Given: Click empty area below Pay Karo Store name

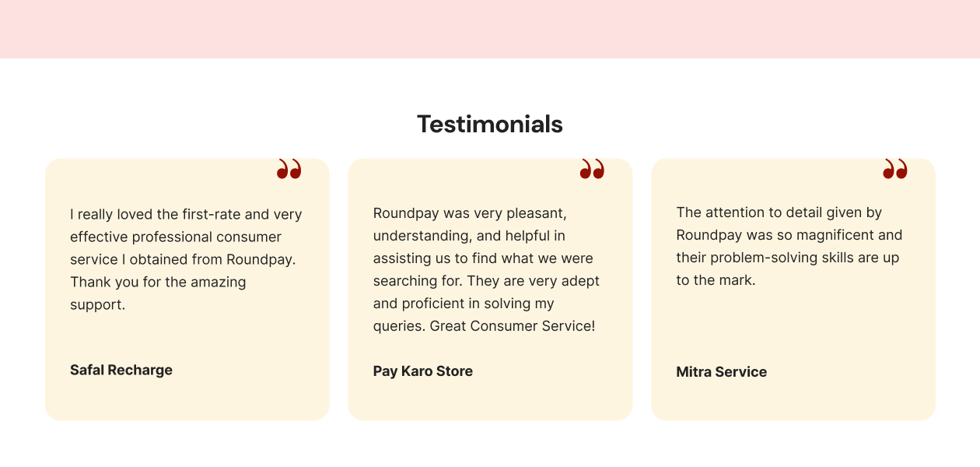Looking at the screenshot, I should point(490,401).
